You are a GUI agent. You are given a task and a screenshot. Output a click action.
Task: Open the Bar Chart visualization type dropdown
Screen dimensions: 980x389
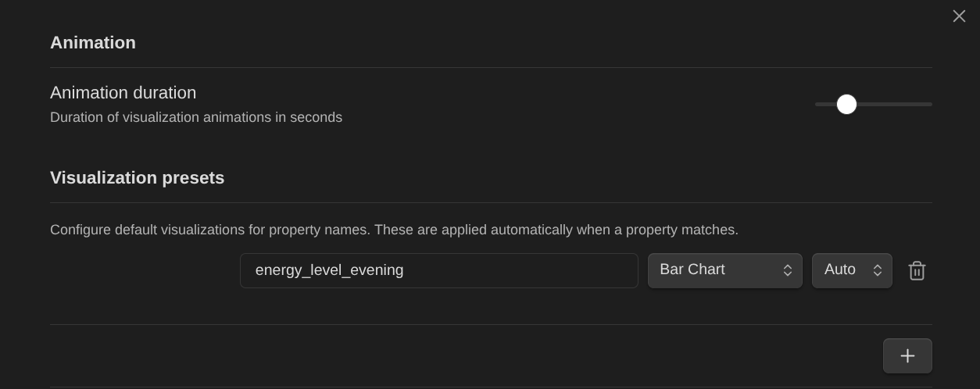point(724,270)
